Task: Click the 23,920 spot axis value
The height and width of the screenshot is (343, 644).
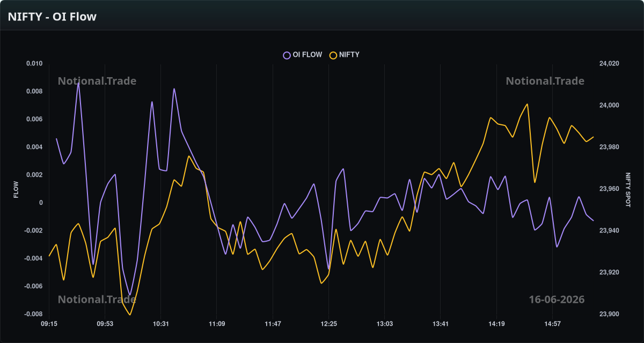Action: [x=609, y=273]
